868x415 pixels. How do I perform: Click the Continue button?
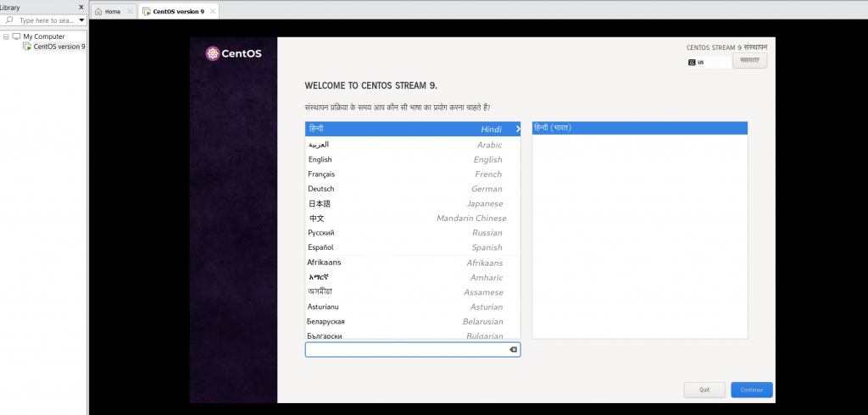[751, 390]
